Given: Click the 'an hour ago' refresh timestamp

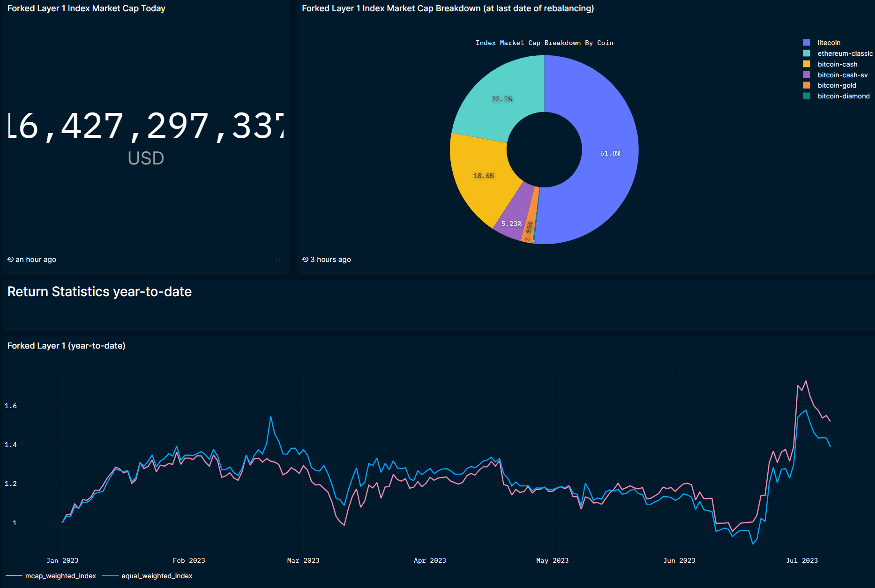Looking at the screenshot, I should pos(36,260).
